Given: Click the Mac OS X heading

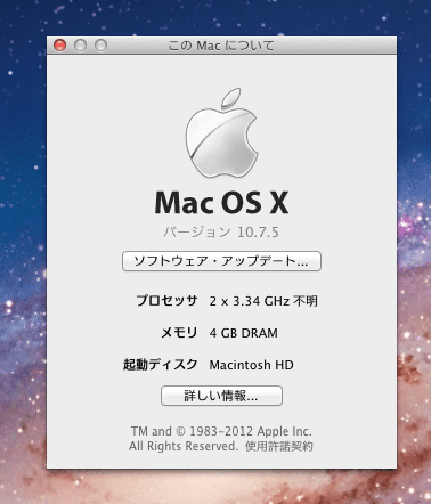Looking at the screenshot, I should click(x=222, y=202).
